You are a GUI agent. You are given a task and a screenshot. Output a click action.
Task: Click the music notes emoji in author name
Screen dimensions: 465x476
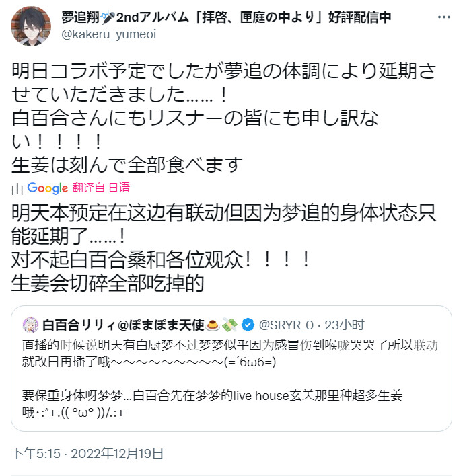[x=105, y=15]
